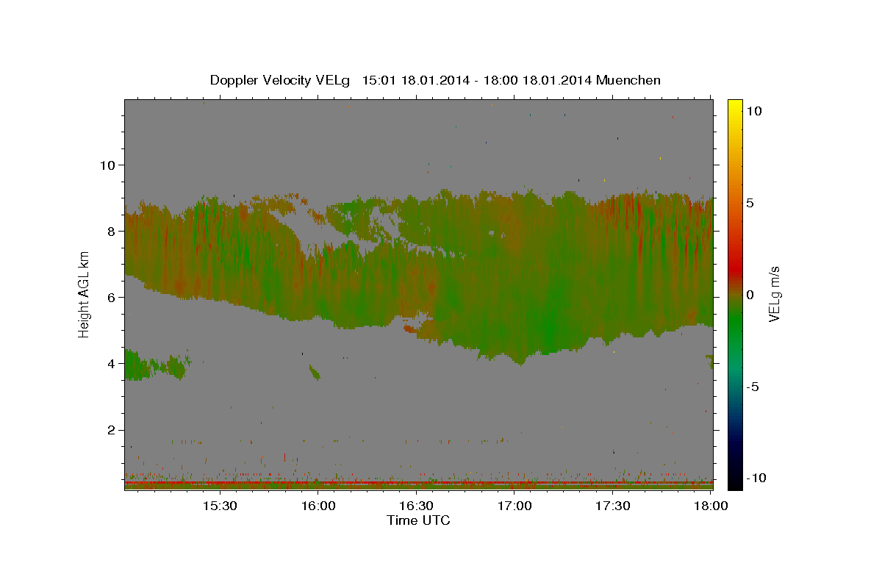The image size is (882, 588).
Task: Click the height tick label 10
Action: (107, 165)
